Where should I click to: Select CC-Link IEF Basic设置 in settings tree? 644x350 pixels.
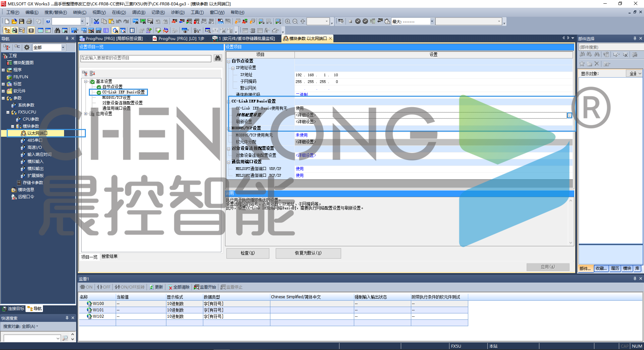point(123,92)
